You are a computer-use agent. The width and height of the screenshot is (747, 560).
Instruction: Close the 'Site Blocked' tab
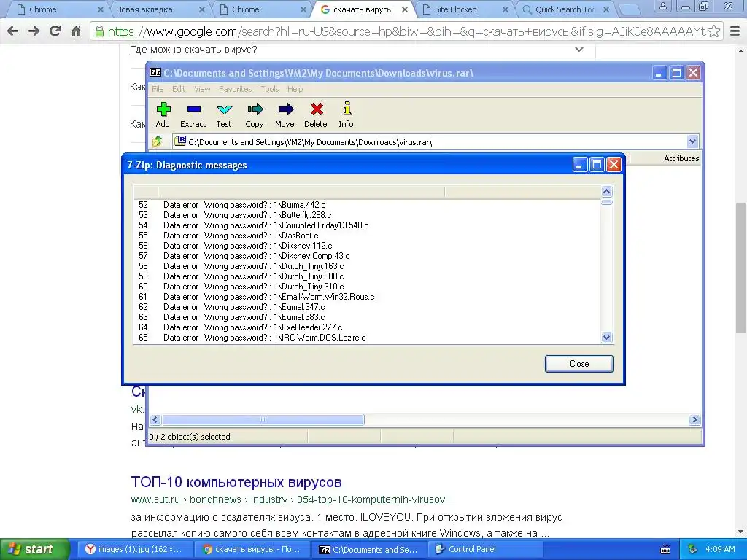click(x=506, y=9)
